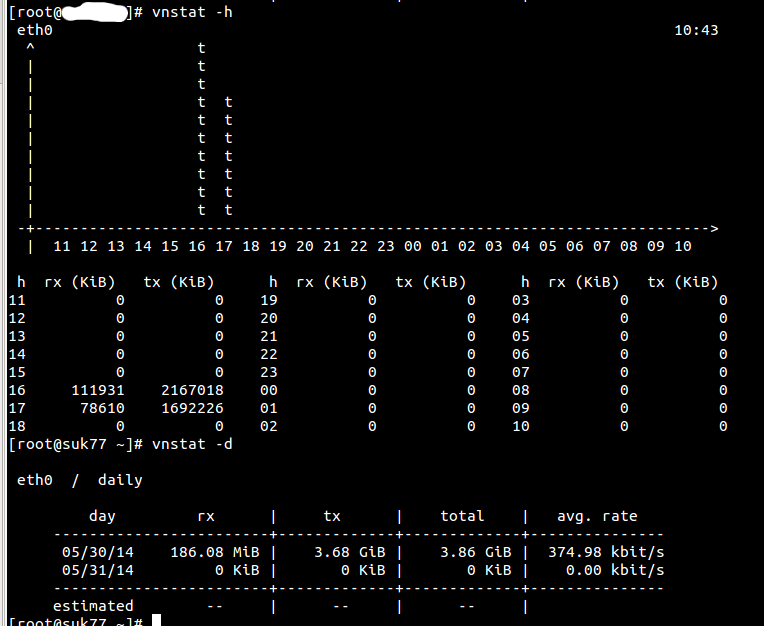This screenshot has width=764, height=626.
Task: Click the 'eth0 / daily' heading
Action: click(80, 480)
